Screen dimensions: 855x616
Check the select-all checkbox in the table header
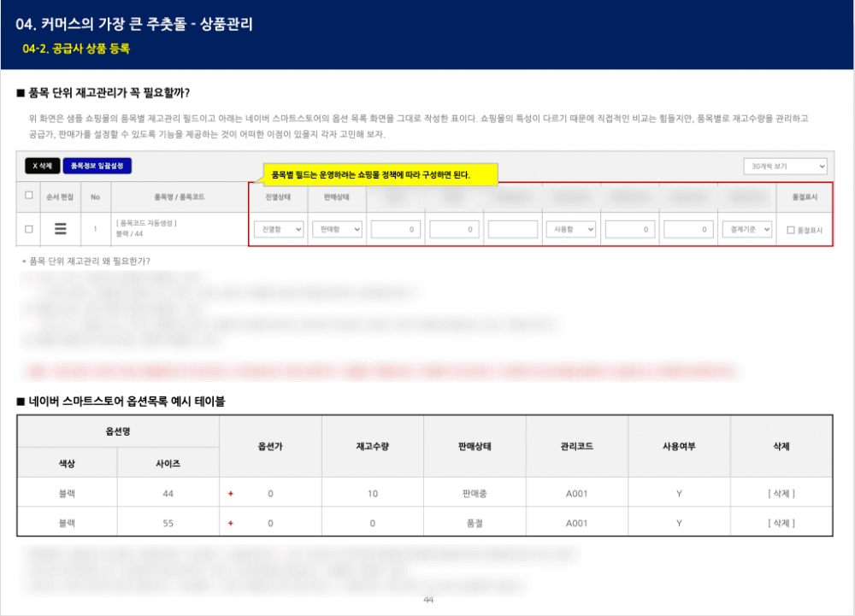click(29, 197)
